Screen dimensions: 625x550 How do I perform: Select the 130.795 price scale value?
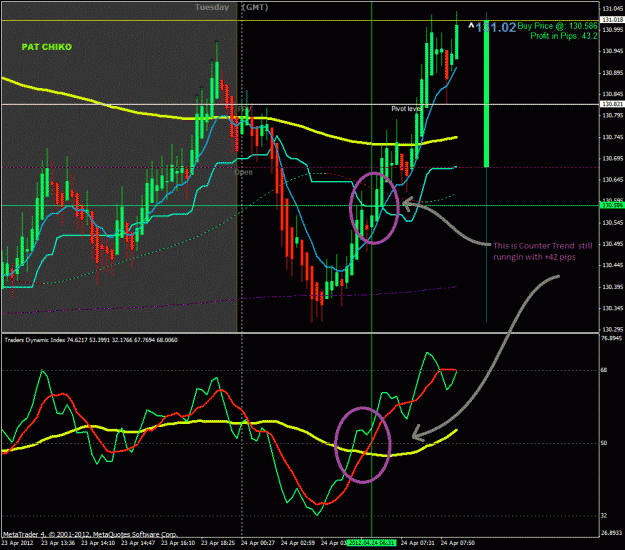(x=613, y=116)
